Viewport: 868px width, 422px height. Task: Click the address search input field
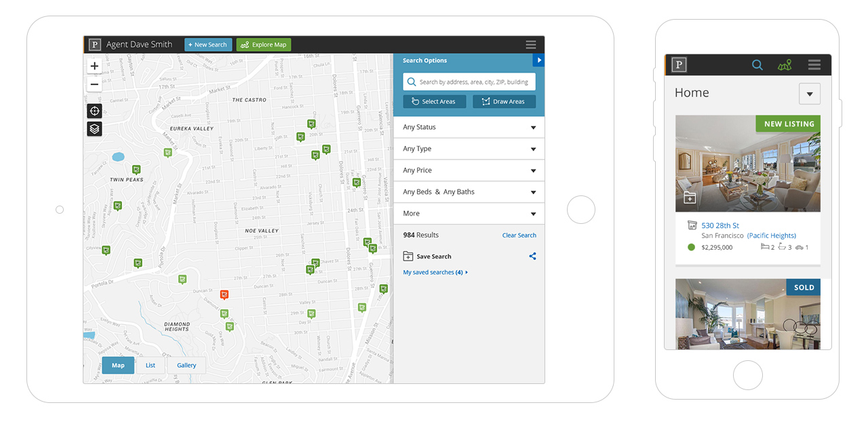[x=473, y=82]
